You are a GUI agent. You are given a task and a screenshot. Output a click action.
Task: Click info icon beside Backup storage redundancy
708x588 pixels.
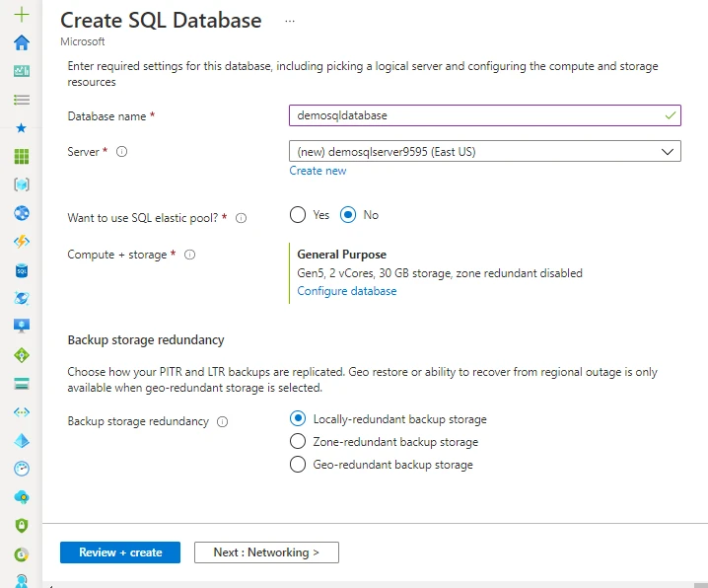click(222, 422)
